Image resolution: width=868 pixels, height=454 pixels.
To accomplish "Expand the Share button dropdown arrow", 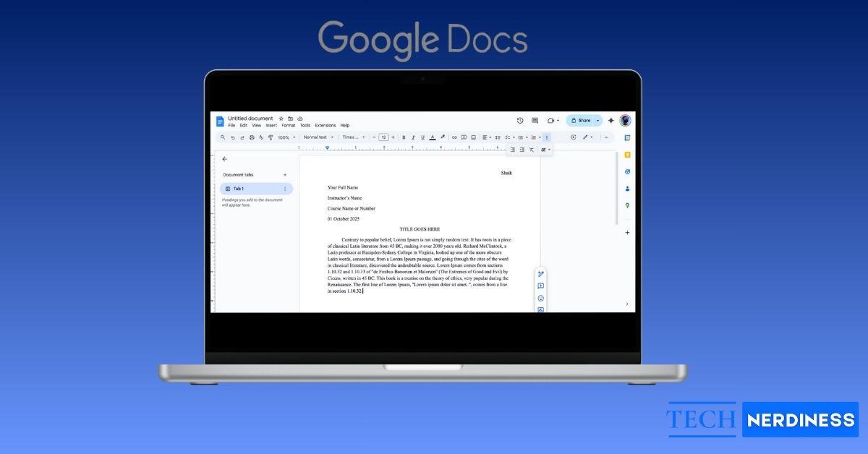I will point(597,121).
